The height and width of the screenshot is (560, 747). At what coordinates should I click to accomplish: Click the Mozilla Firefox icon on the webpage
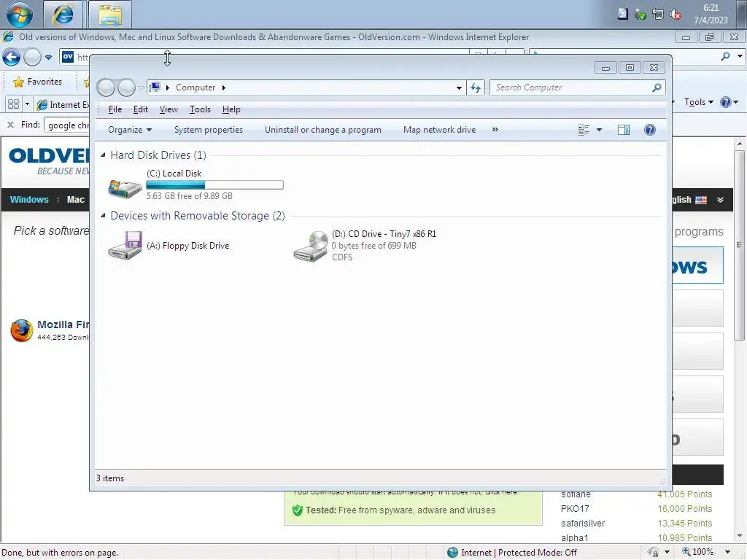click(x=21, y=331)
